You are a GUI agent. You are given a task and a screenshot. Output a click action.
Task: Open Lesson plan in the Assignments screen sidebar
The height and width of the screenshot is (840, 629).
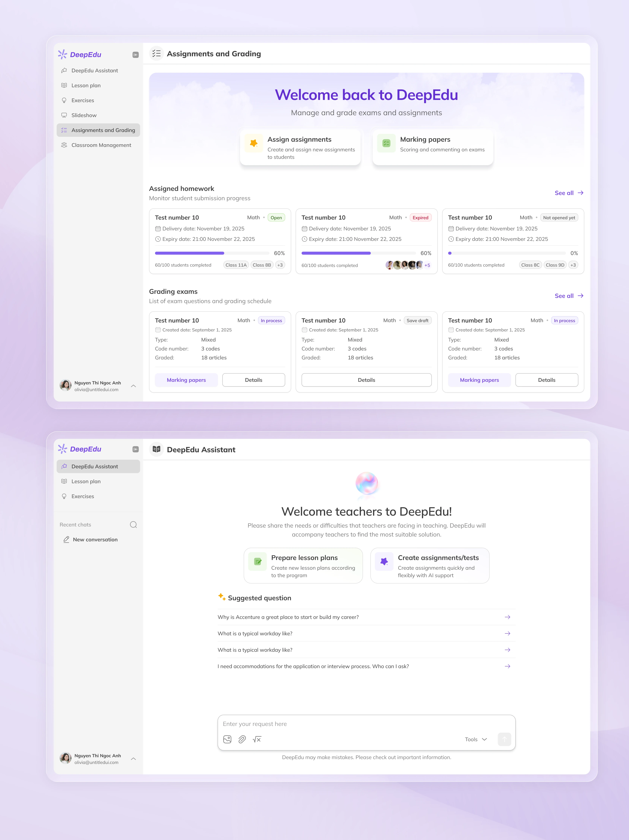click(x=98, y=85)
